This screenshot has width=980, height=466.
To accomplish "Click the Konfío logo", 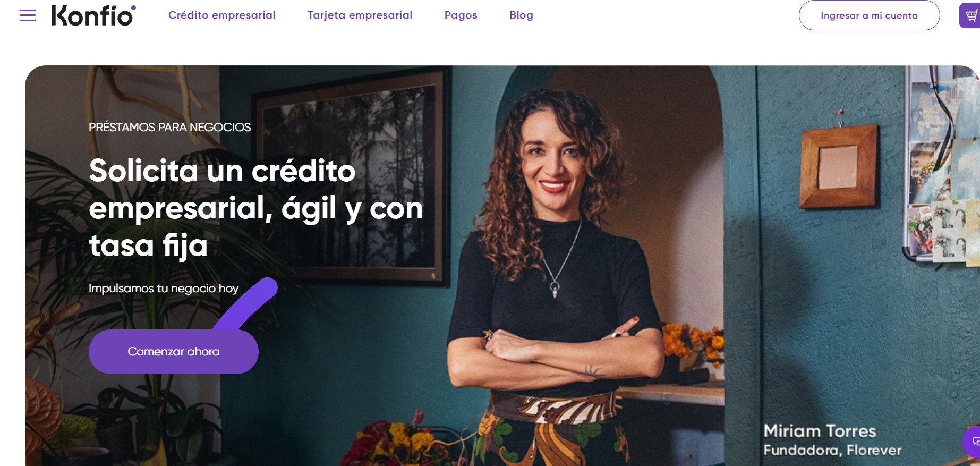I will coord(93,15).
